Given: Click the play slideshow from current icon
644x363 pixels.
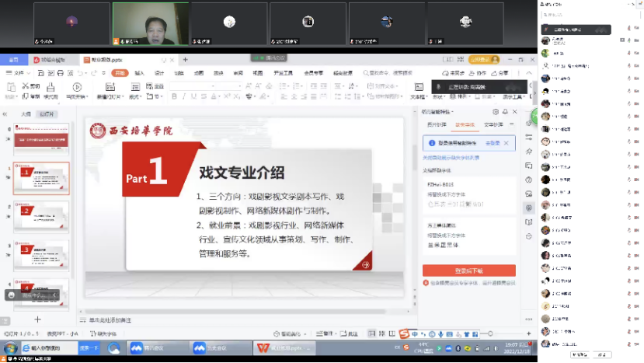Looking at the screenshot, I should point(77,88).
